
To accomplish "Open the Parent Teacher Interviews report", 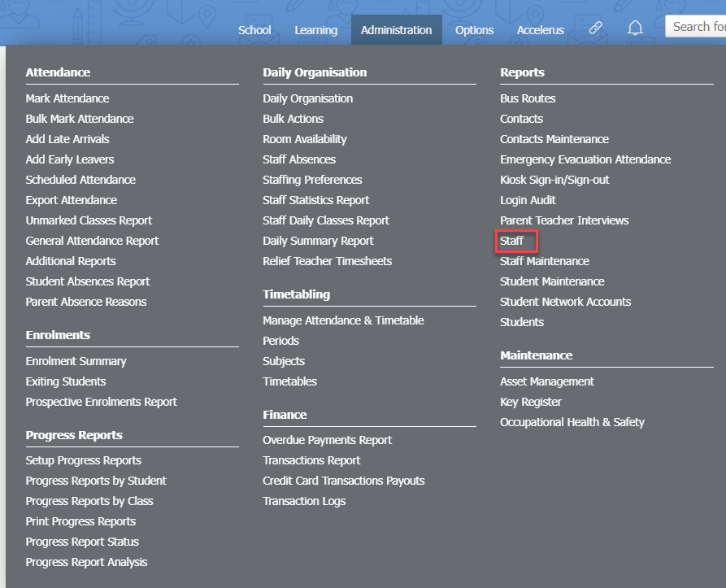I will coord(563,220).
